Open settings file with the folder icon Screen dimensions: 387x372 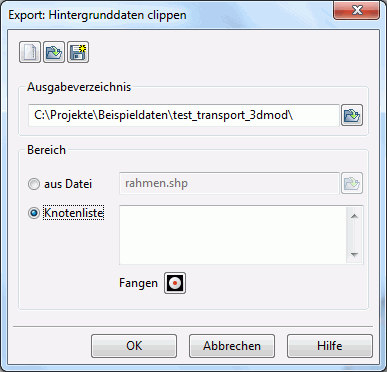(x=54, y=52)
